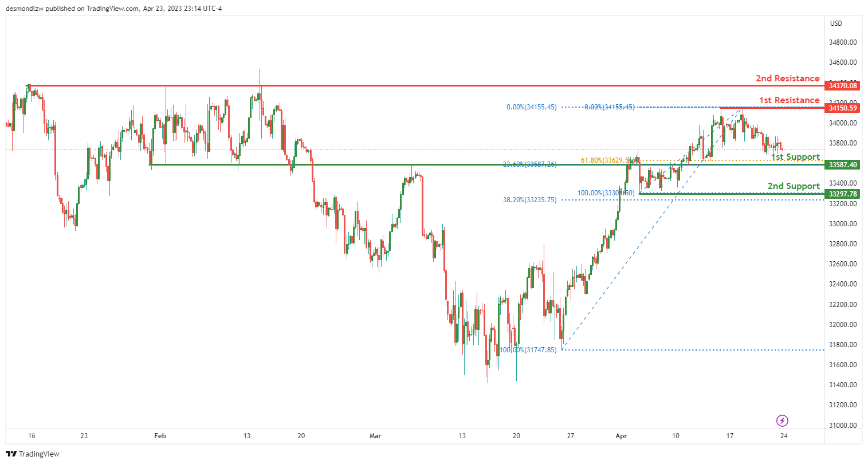Screen dimensions: 868x464
Task: Click the 33000.00 price axis label
Action: tap(843, 224)
